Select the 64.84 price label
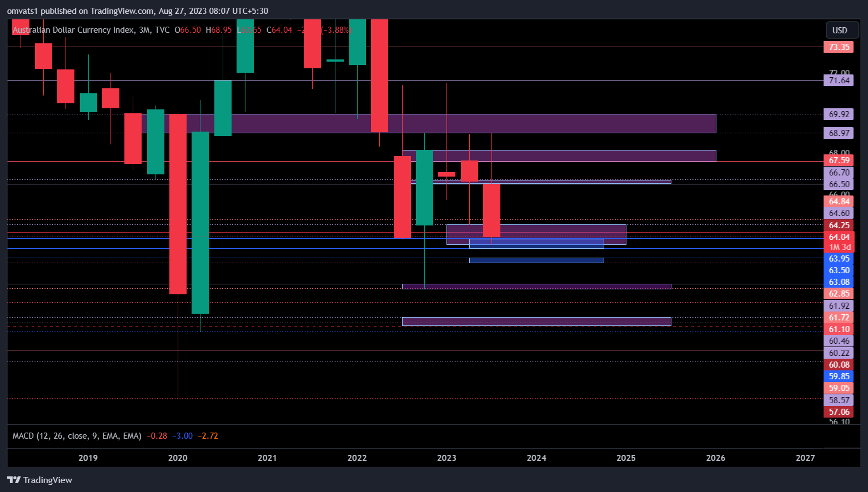Screen dimensions: 868x492 [x=839, y=202]
